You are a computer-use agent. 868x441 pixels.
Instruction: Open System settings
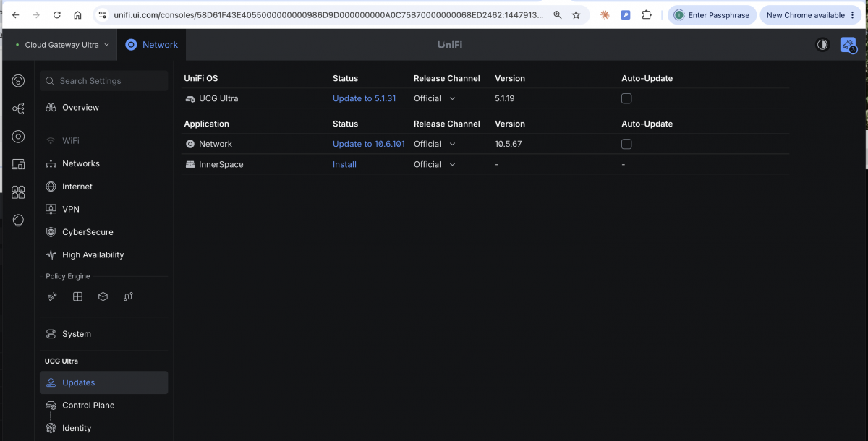click(x=103, y=334)
